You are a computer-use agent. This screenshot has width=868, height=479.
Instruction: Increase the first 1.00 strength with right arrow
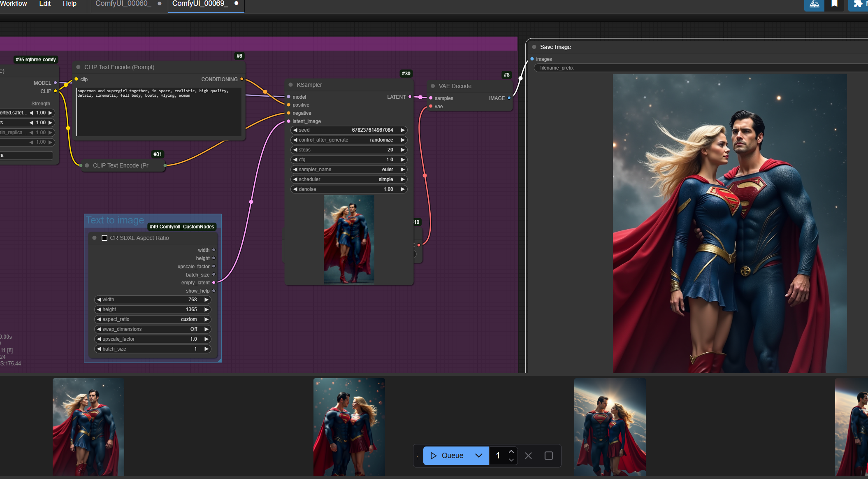tap(50, 113)
